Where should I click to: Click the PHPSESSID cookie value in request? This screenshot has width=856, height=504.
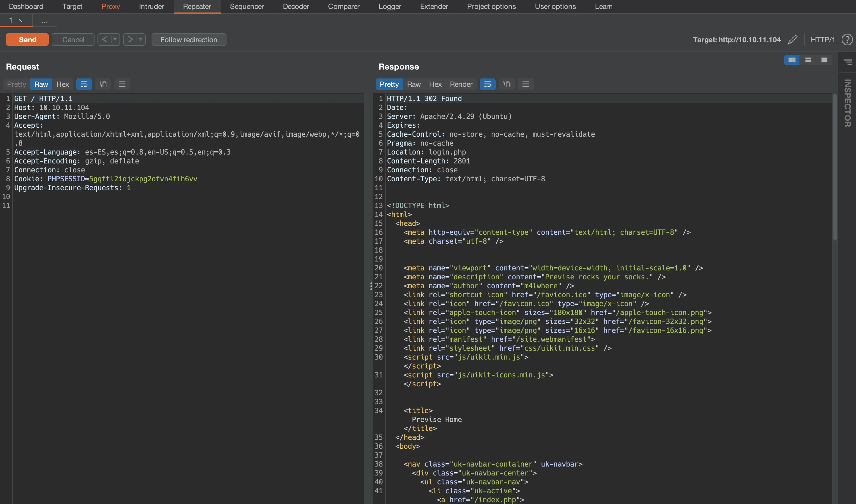point(143,179)
